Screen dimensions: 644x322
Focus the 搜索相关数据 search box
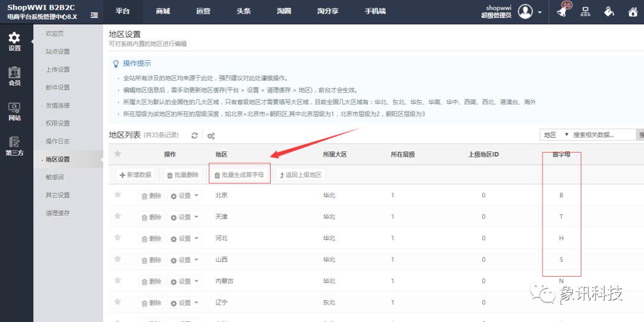[603, 135]
